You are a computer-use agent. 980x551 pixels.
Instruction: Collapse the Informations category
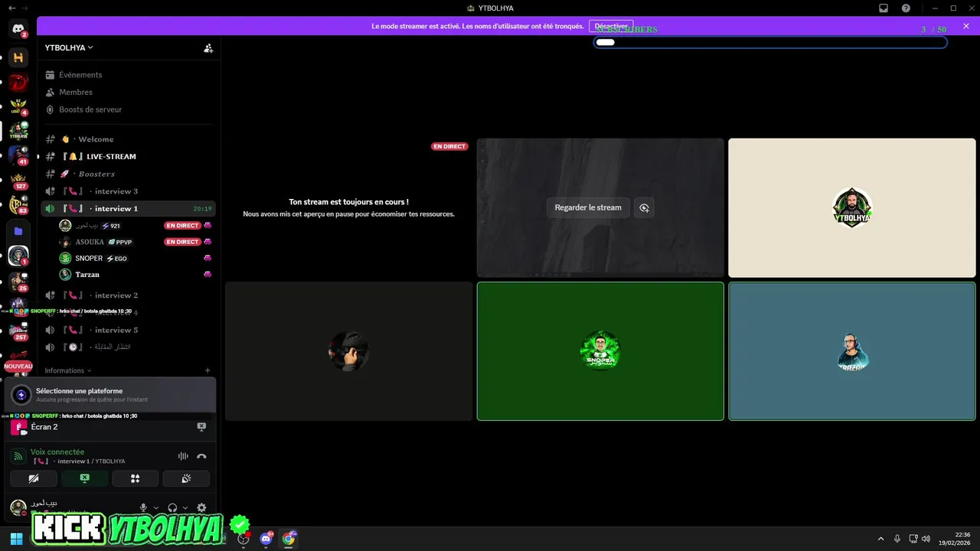point(67,370)
